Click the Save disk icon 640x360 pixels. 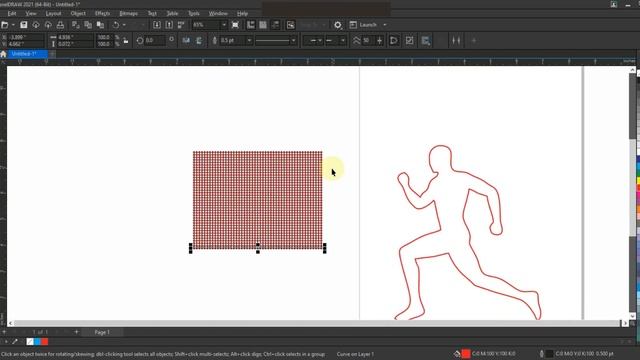coord(24,25)
